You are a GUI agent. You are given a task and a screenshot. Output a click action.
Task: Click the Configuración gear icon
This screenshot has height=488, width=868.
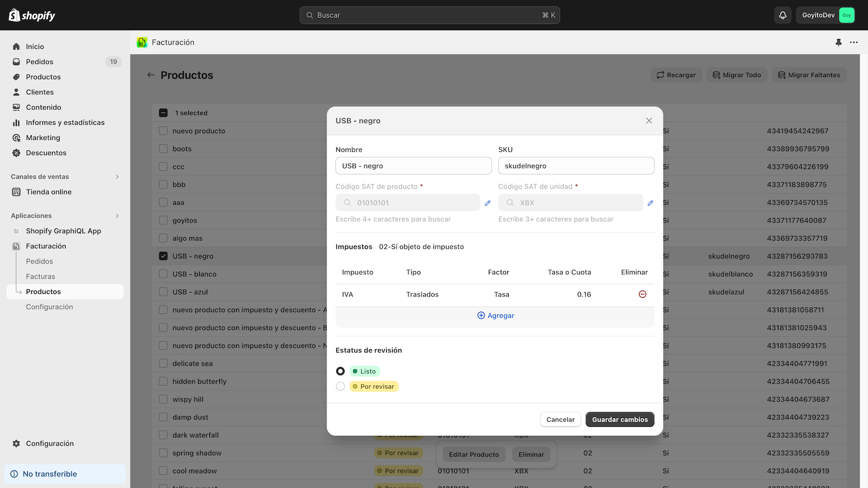16,444
